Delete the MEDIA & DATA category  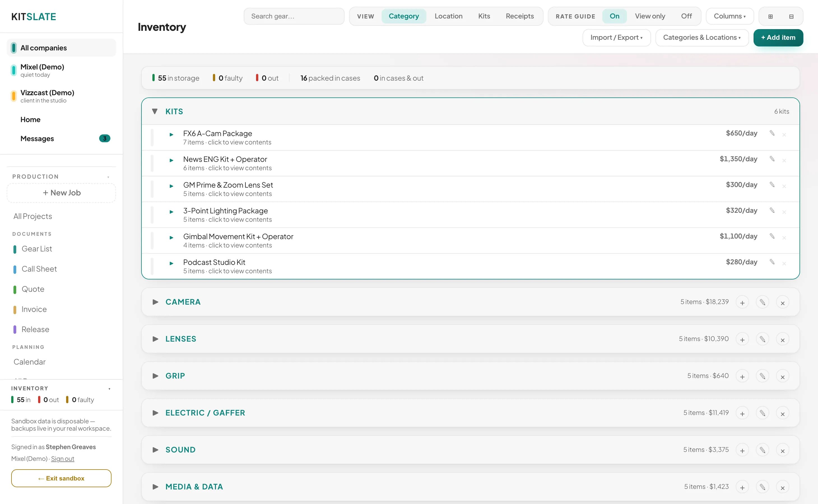pos(782,487)
